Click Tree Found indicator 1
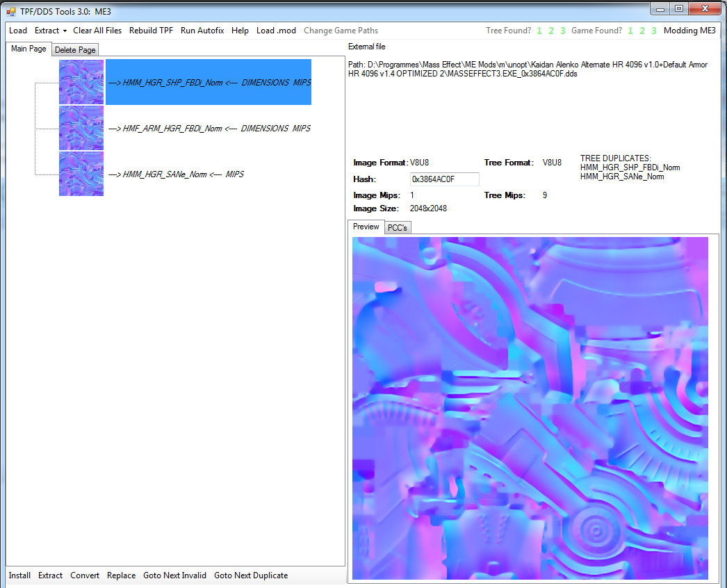The height and width of the screenshot is (588, 727). point(539,31)
